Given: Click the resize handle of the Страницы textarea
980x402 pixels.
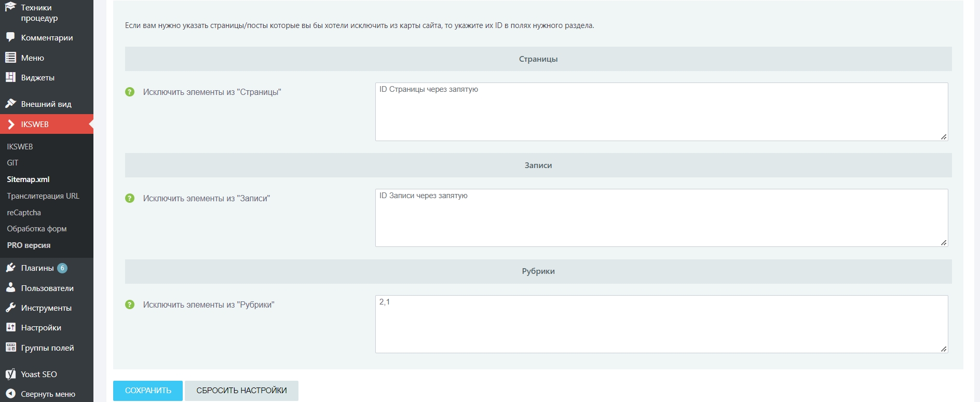Looking at the screenshot, I should (x=944, y=137).
